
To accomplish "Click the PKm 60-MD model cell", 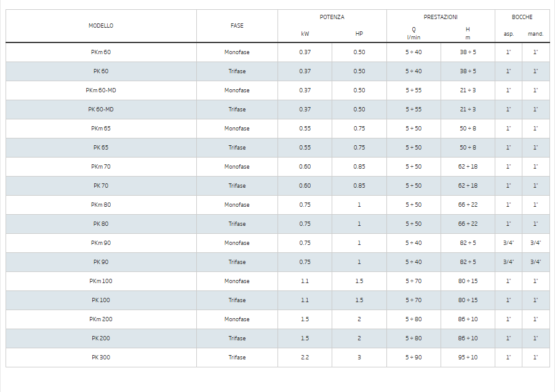I will coord(101,90).
